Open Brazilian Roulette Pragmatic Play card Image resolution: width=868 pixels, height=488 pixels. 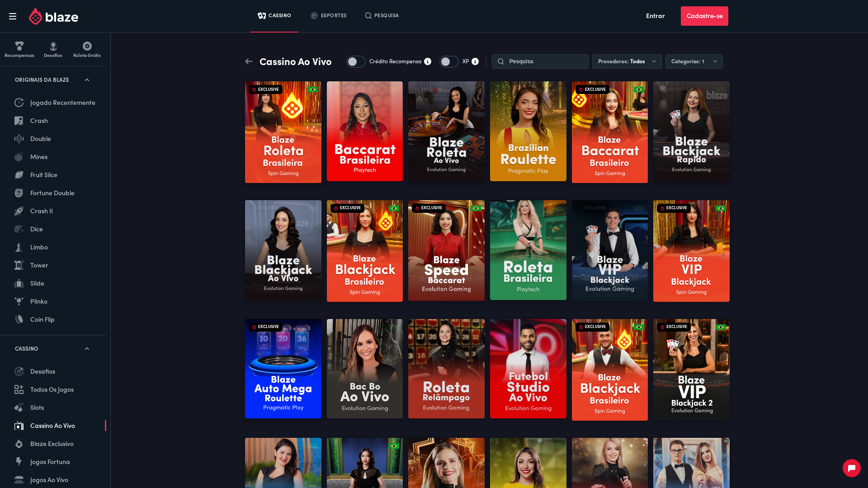pyautogui.click(x=528, y=131)
